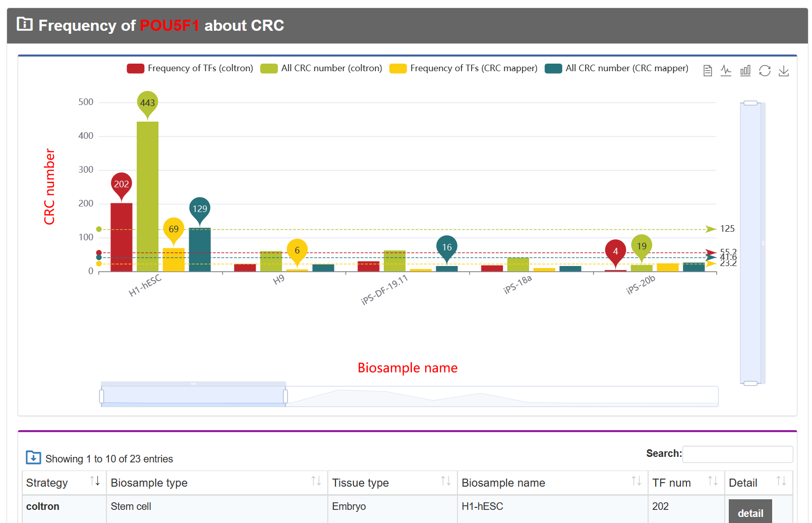
Task: Click the info icon in header
Action: pos(25,24)
